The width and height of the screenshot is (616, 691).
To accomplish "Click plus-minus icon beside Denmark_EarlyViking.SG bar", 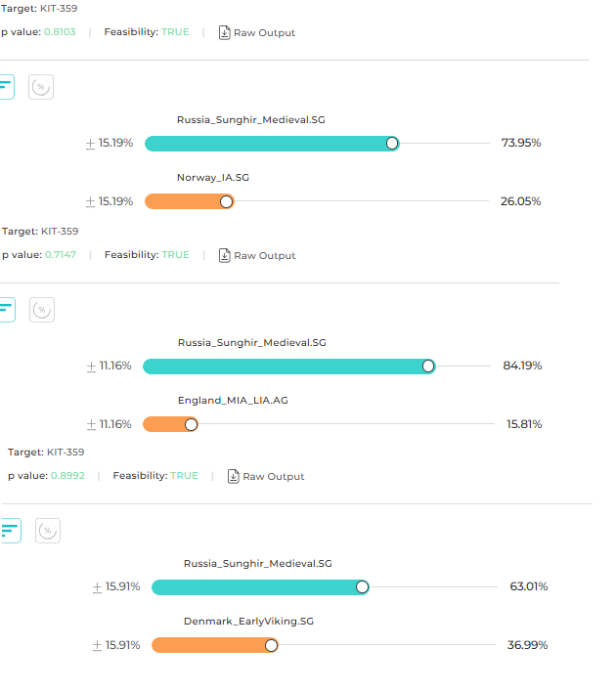I will click(x=97, y=645).
